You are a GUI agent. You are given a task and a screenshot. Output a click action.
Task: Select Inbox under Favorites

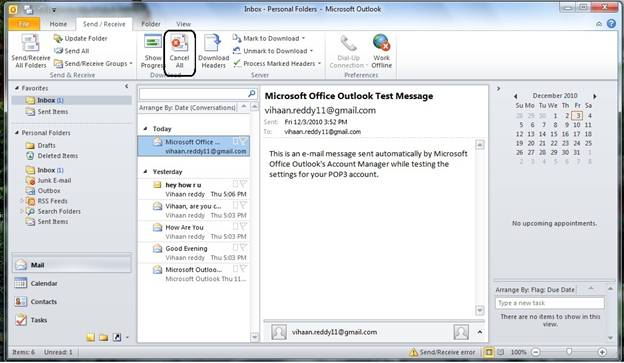[x=72, y=100]
